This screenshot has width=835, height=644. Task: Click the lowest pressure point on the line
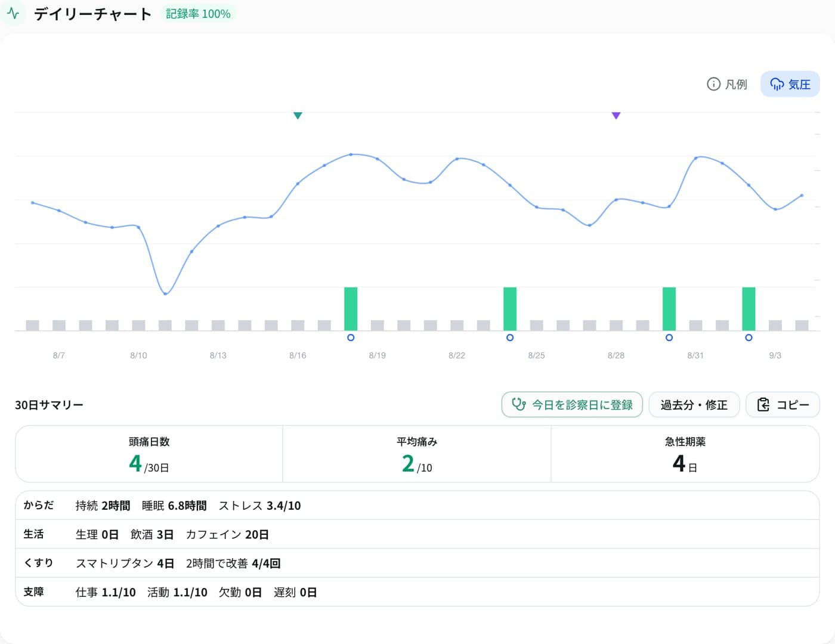coord(165,293)
